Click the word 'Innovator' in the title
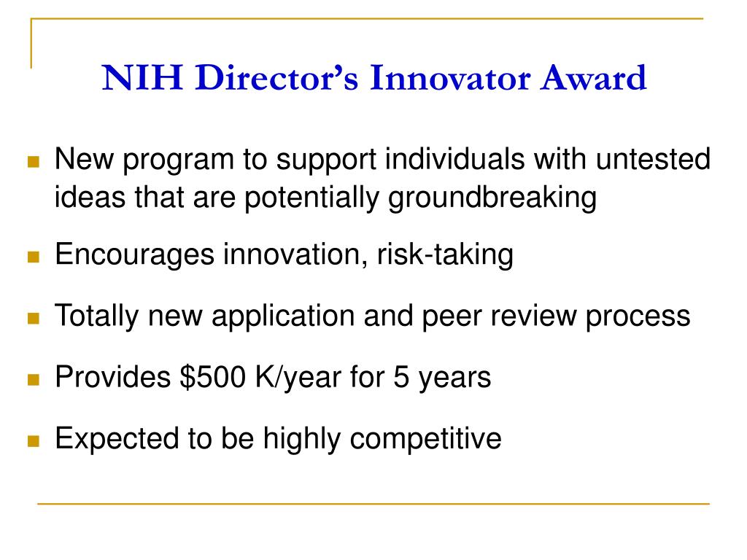This screenshot has width=747, height=560. coord(449,77)
